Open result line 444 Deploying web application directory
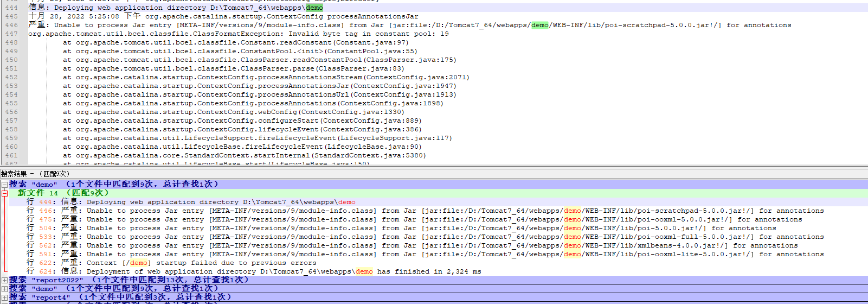This screenshot has height=304, width=868. tap(191, 202)
